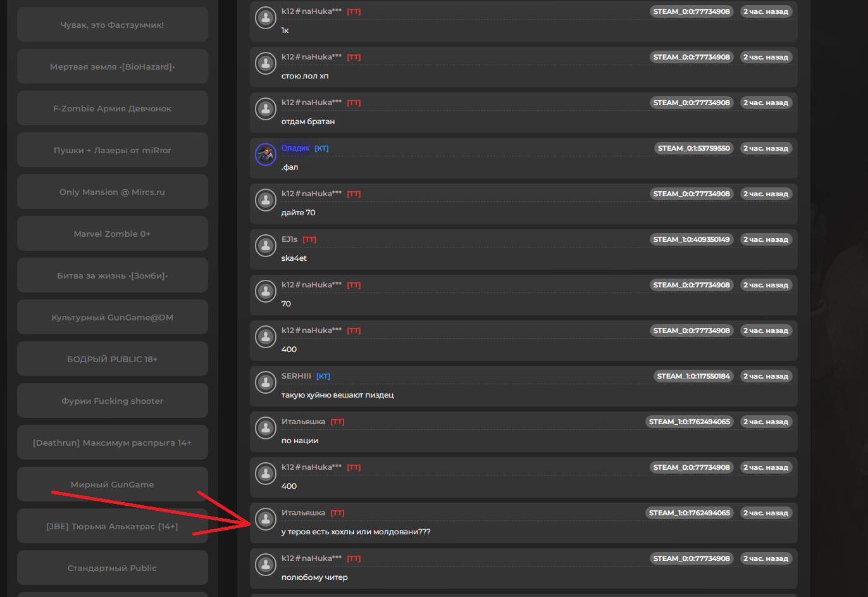Select "Пушки + Лазеры от miRror" server
This screenshot has width=868, height=597.
113,150
